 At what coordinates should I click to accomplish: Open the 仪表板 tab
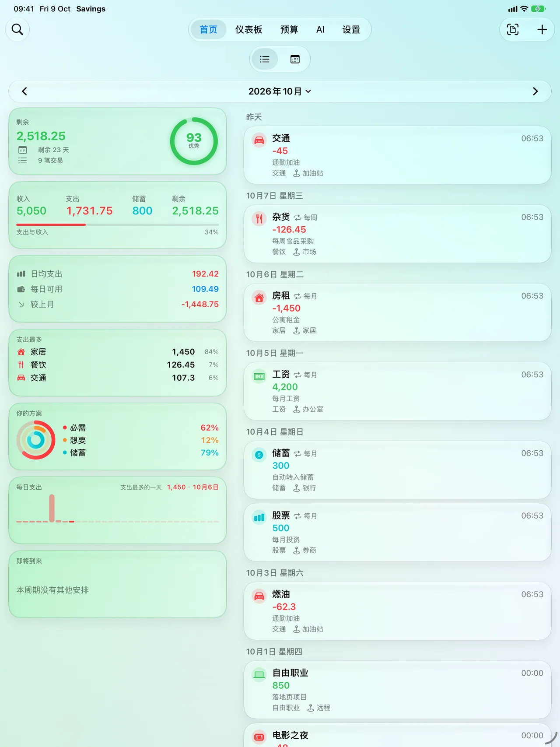248,29
